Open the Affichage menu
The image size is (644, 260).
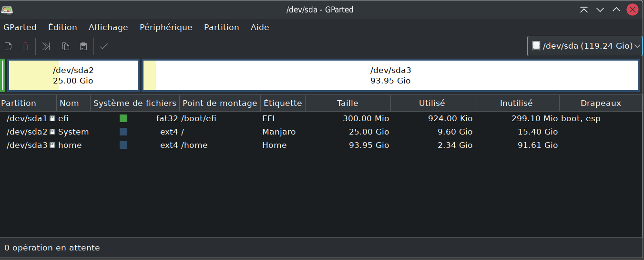point(108,27)
